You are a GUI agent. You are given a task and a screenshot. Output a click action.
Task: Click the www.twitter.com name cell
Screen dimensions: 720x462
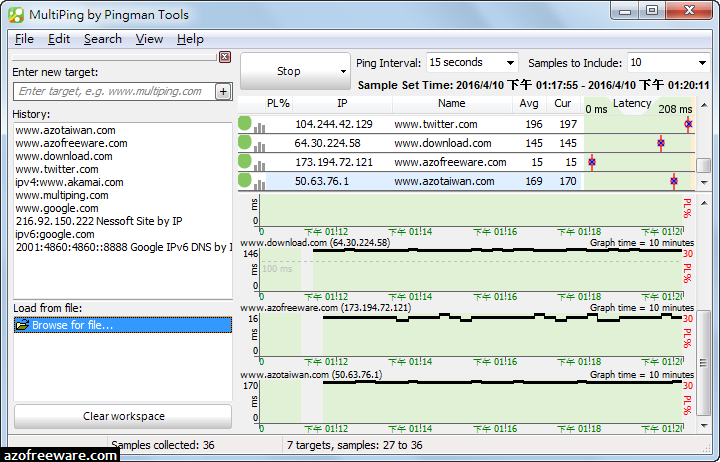click(436, 124)
